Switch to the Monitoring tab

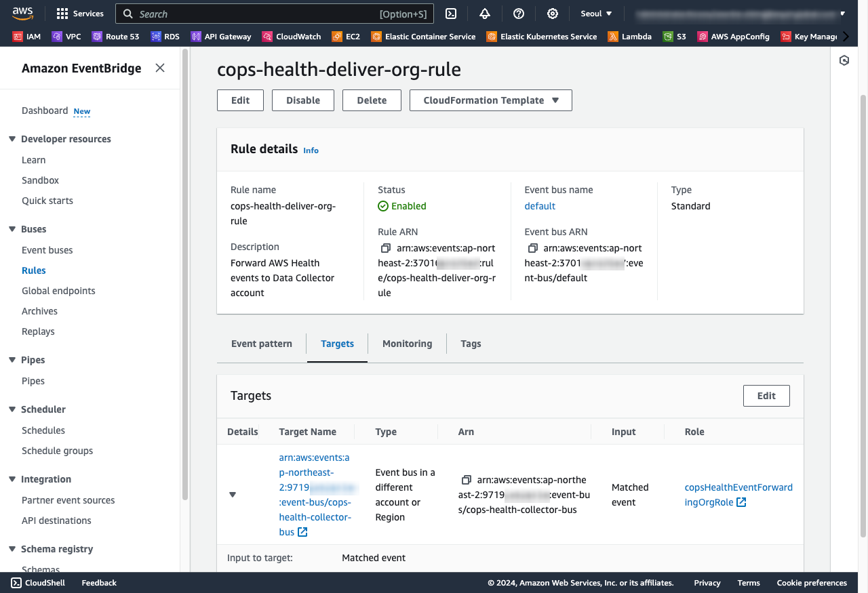(x=407, y=344)
